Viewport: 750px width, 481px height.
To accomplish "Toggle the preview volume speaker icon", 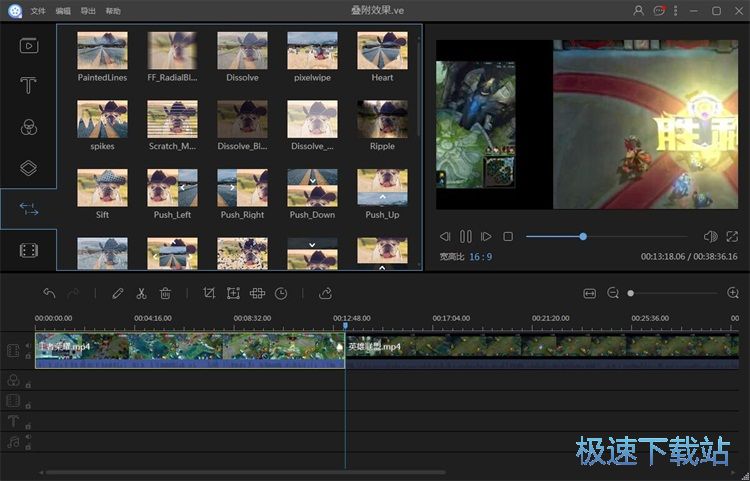I will point(710,236).
